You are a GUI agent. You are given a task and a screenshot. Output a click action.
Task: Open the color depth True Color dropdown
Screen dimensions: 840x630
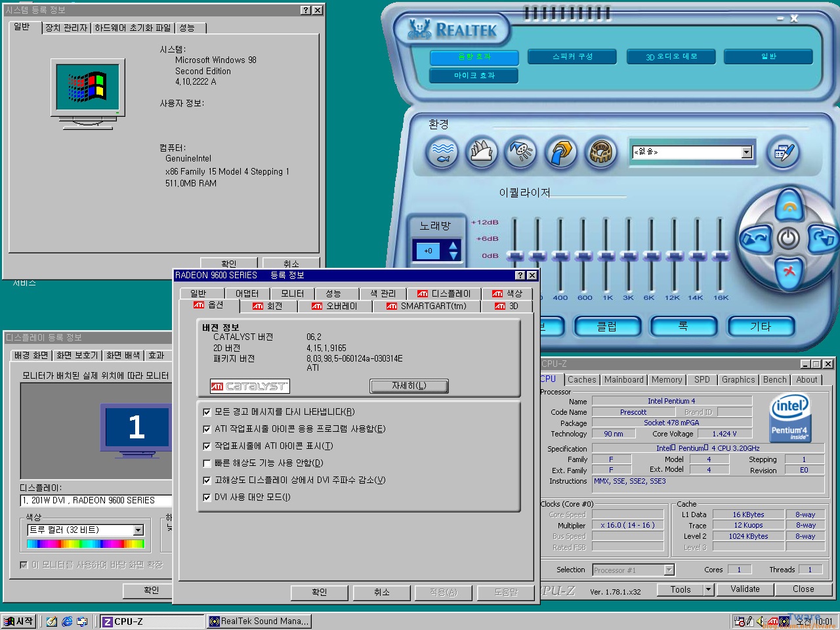point(138,530)
